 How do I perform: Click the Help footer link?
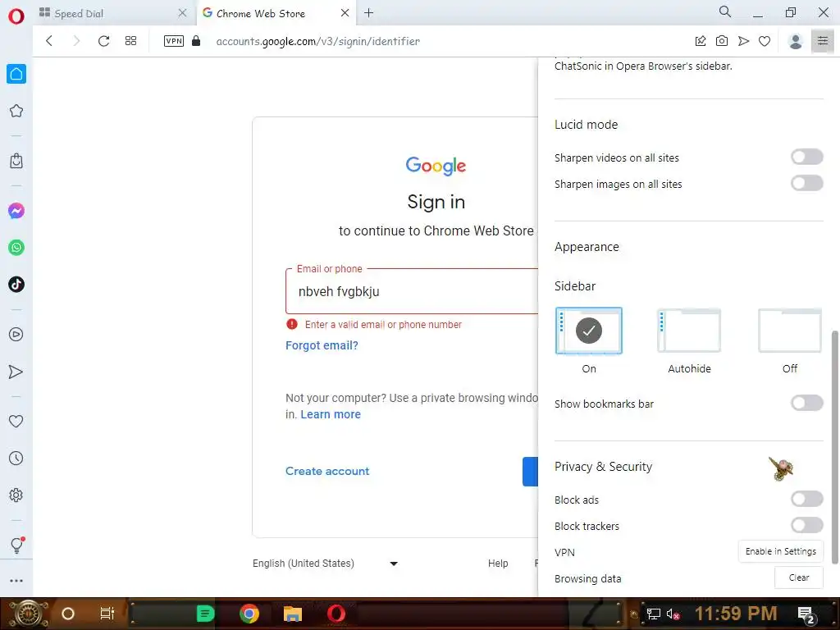pos(498,563)
